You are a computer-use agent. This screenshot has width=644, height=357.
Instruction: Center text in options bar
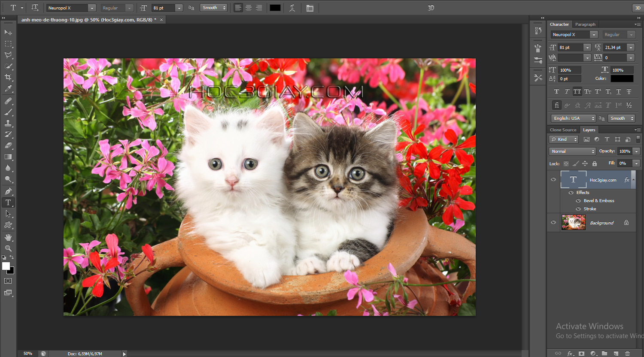(249, 8)
